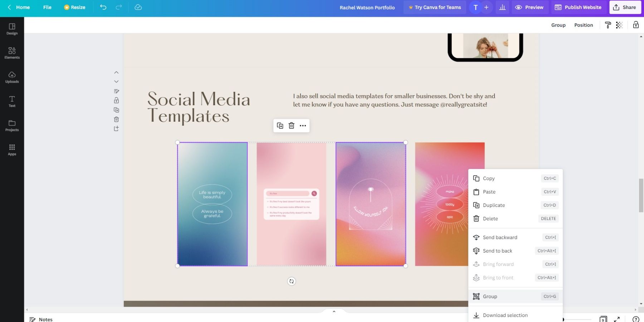Duplicate the selection using the floating toolbar
644x322 pixels.
click(280, 126)
